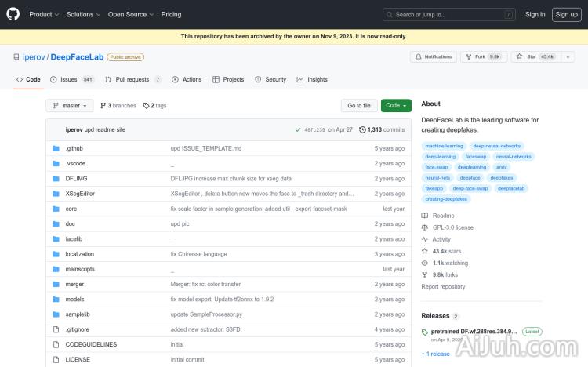The height and width of the screenshot is (367, 588).
Task: Click the tags icon
Action: click(x=147, y=105)
